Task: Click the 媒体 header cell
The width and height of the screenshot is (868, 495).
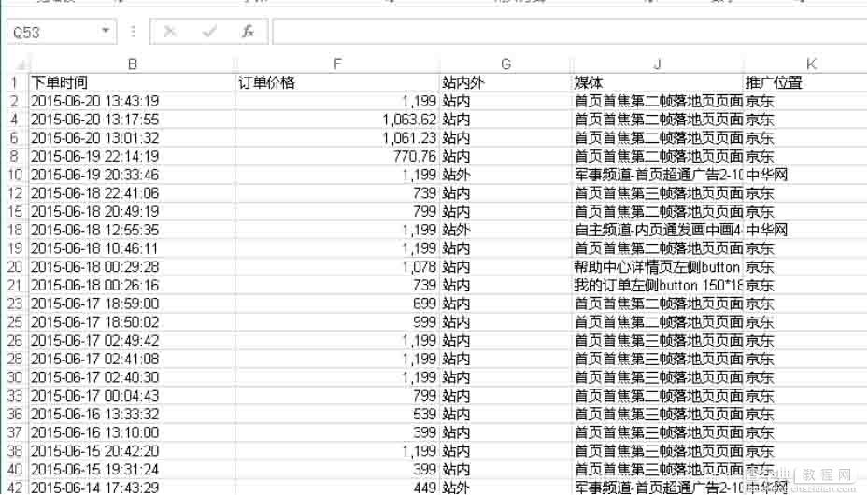Action: tap(657, 83)
